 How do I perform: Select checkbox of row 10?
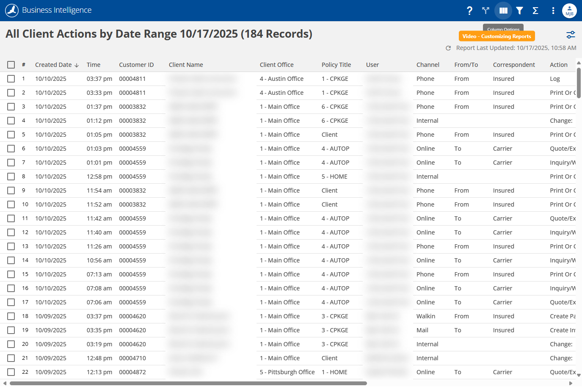11,204
